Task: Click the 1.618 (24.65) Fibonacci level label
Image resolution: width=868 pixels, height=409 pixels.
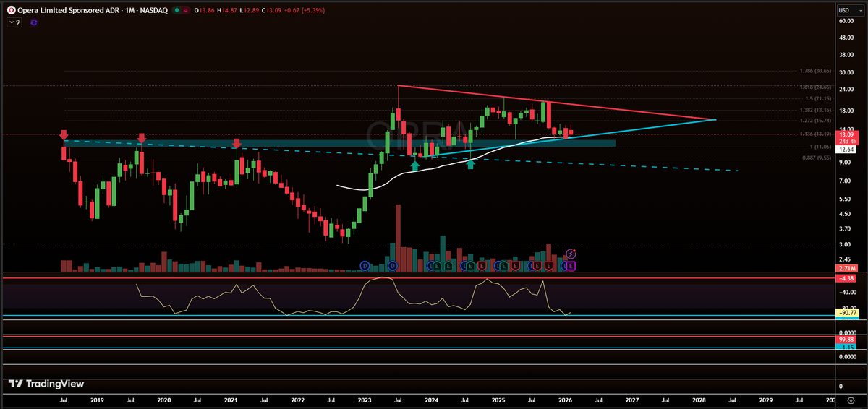Action: 816,87
